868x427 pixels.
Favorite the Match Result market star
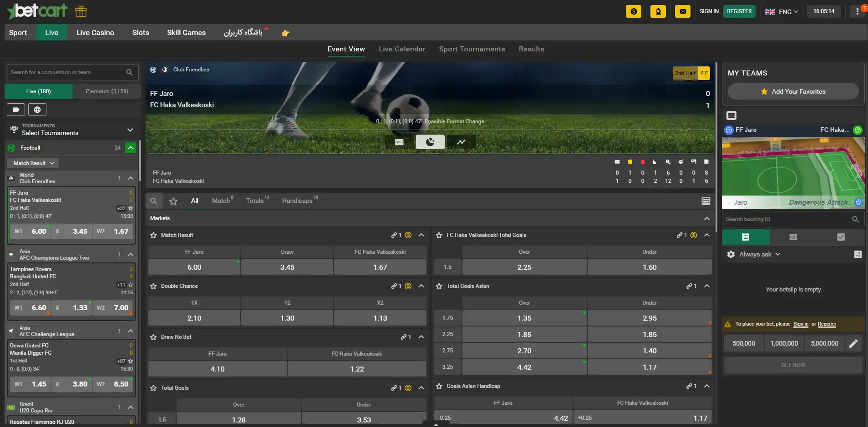pyautogui.click(x=153, y=235)
